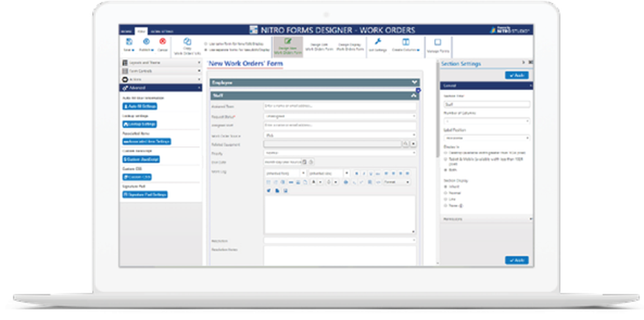Click the red Cancel icon

coord(163,41)
